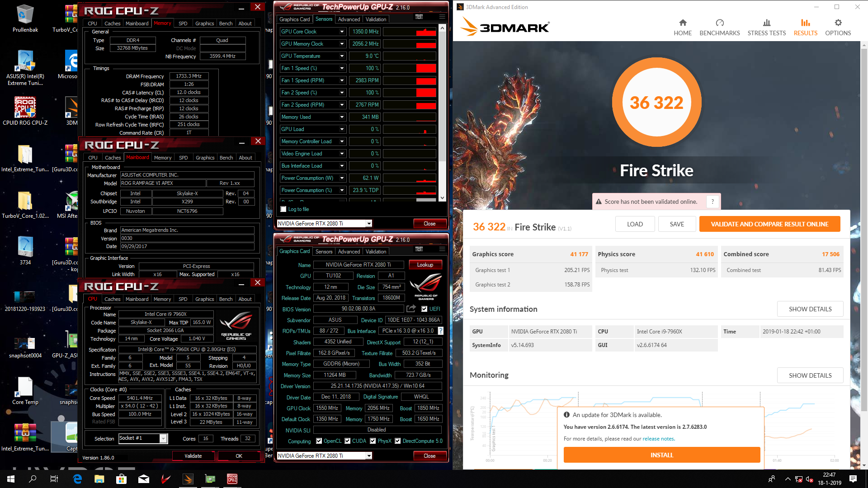Toggle the DirectCompute 5.0 checkbox
Viewport: 868px width, 488px height.
tap(398, 441)
